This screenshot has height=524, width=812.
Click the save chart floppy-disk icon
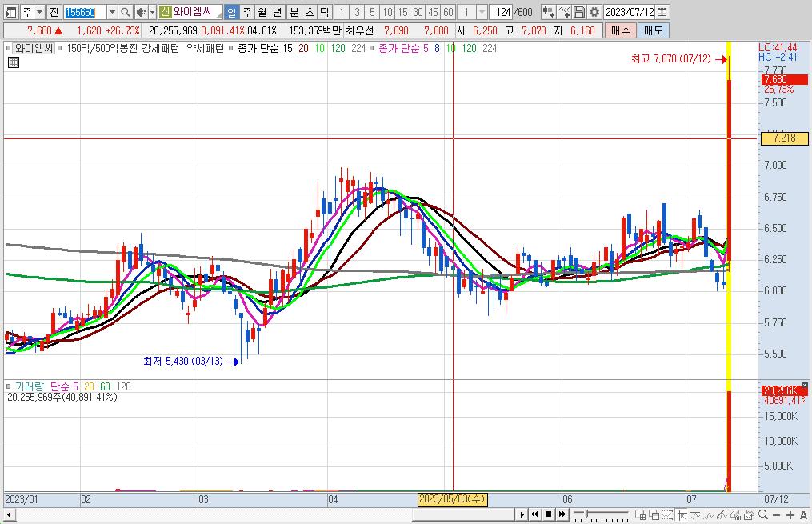[579, 11]
